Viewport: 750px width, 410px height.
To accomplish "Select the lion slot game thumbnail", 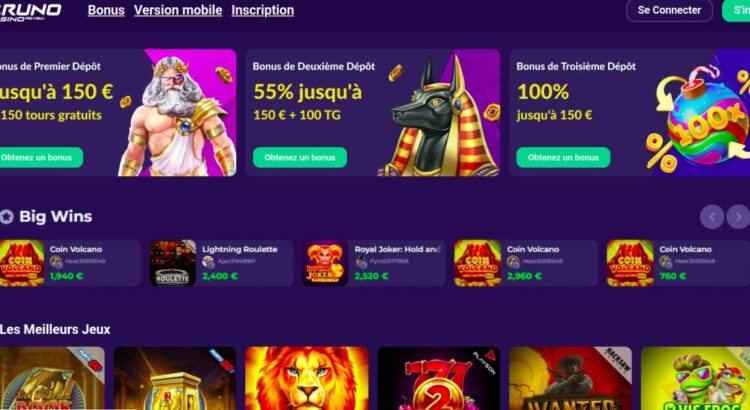I will coord(307,378).
